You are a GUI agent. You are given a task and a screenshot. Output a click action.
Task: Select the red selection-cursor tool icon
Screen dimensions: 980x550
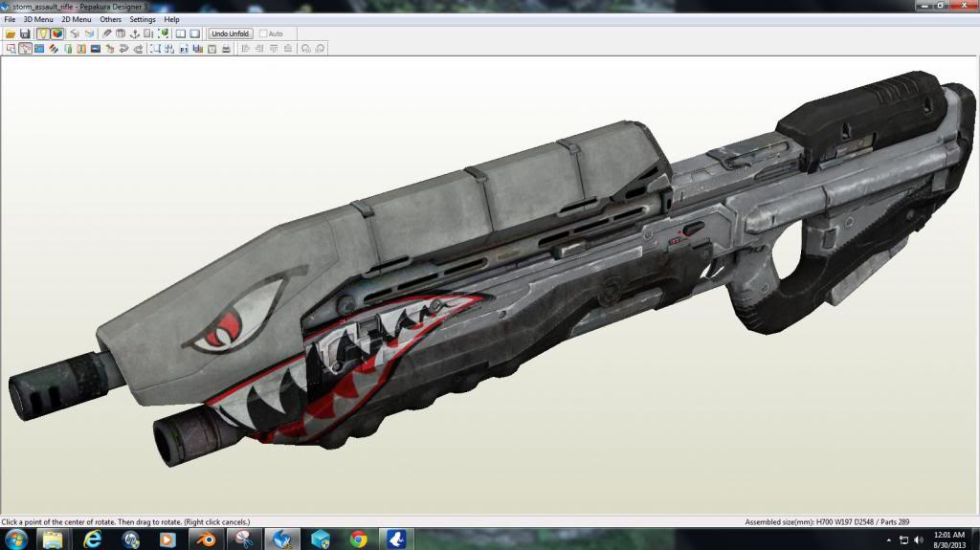click(11, 49)
